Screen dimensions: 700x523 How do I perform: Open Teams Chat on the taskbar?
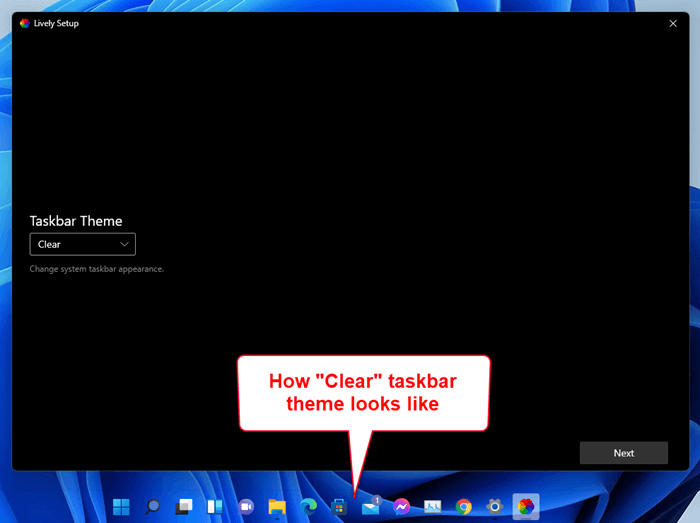click(246, 506)
